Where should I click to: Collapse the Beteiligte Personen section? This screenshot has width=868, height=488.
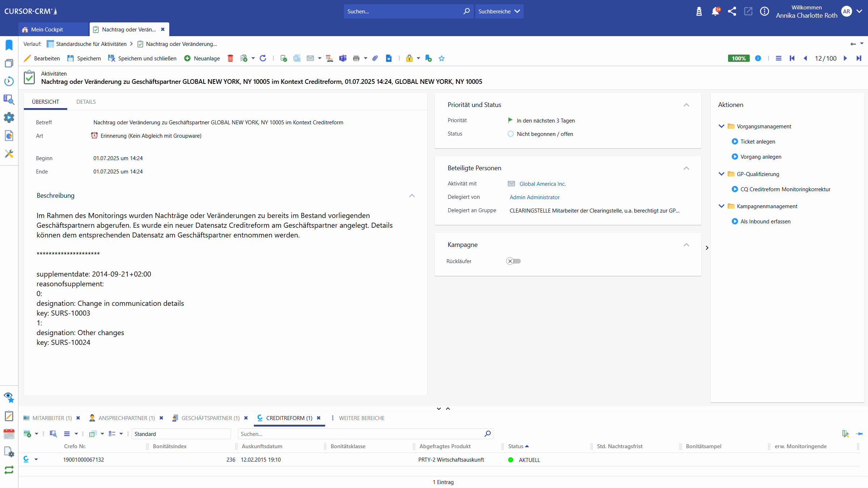686,168
